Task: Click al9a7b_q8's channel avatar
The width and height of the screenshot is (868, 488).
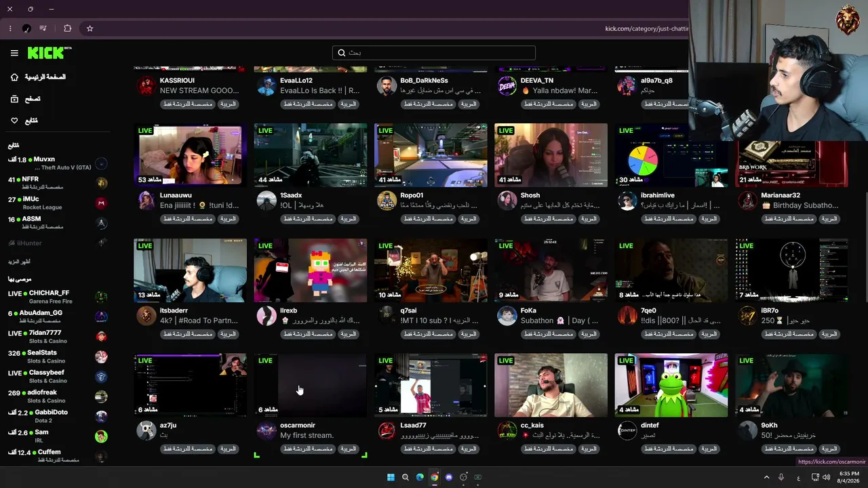Action: tap(627, 86)
